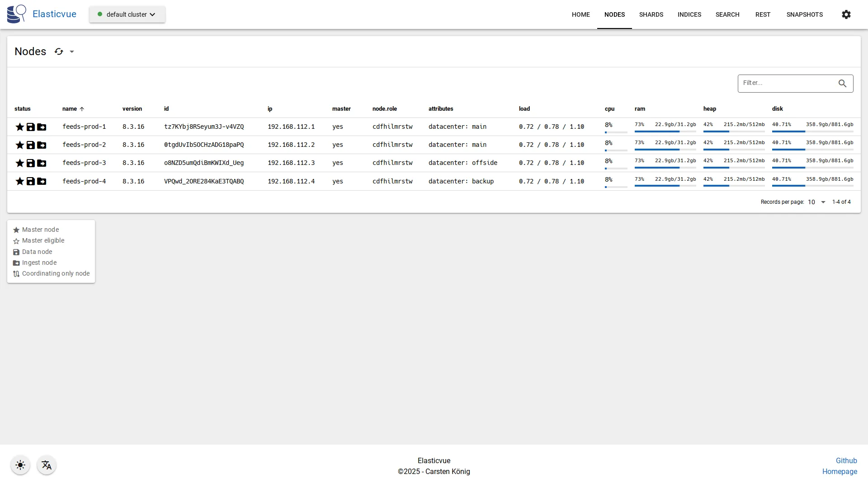Viewport: 868px width, 488px height.
Task: Click the ingest node icon for feeds-prod-3
Action: click(42, 163)
